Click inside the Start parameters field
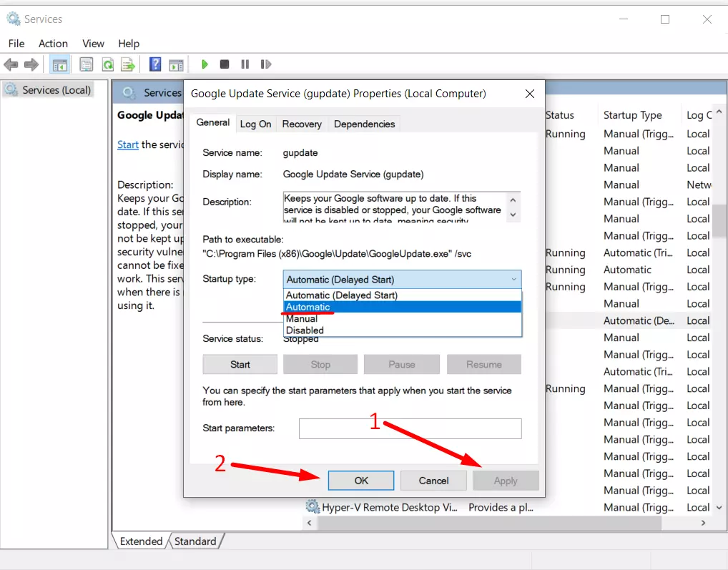Screen dimensions: 728x570 point(410,428)
